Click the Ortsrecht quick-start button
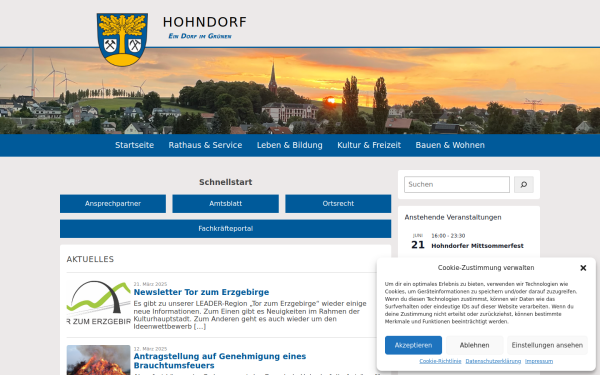Screen dimensions: 600x375 pyautogui.click(x=338, y=204)
